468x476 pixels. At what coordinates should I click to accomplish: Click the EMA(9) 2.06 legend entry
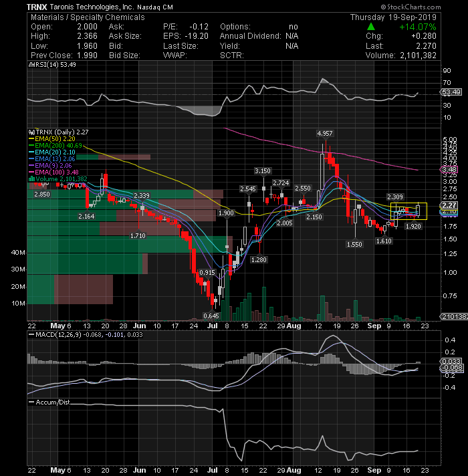[50, 166]
